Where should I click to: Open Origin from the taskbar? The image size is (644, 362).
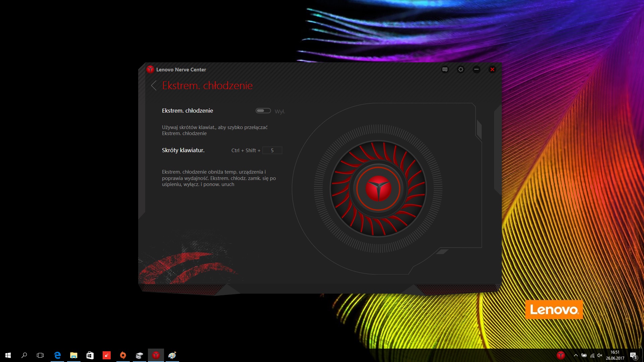click(x=123, y=355)
